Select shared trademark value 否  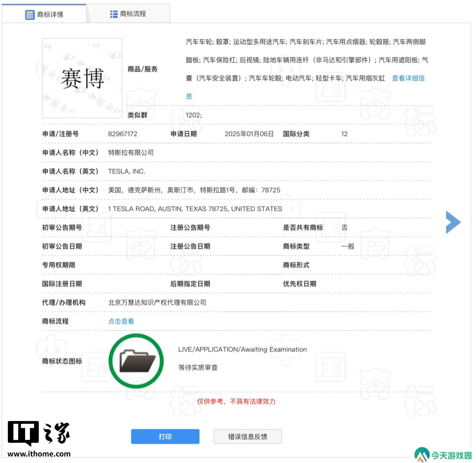point(344,227)
